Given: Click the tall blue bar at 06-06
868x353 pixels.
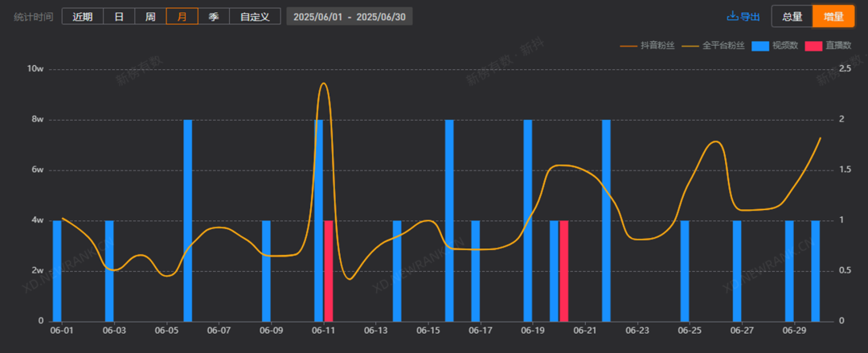Looking at the screenshot, I should coord(187,220).
